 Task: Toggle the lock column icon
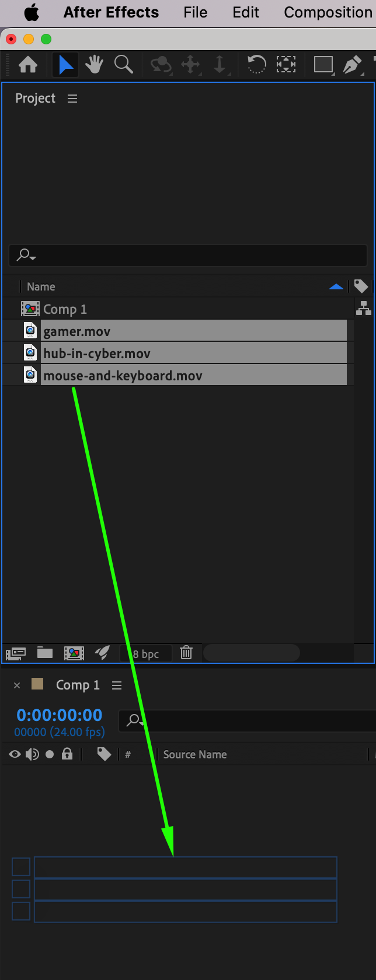click(67, 754)
